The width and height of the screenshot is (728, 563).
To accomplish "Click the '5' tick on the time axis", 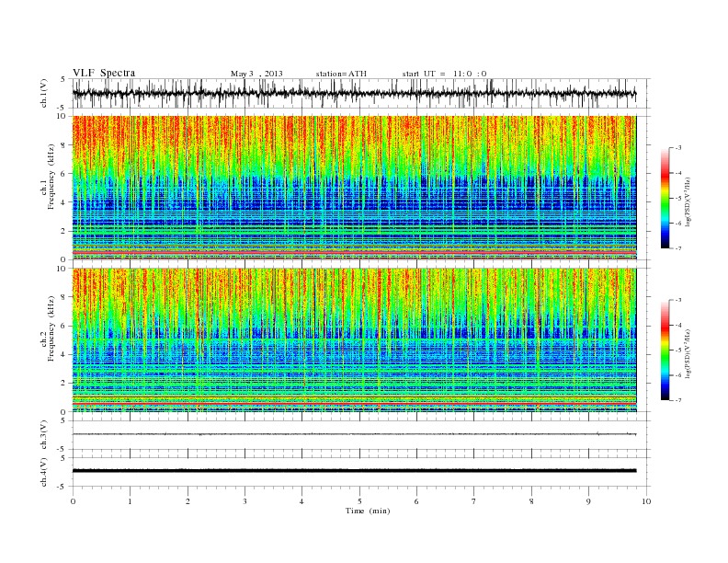I will [359, 501].
